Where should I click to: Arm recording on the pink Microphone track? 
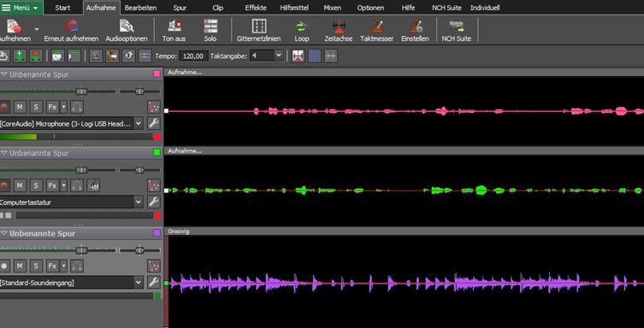coord(4,107)
